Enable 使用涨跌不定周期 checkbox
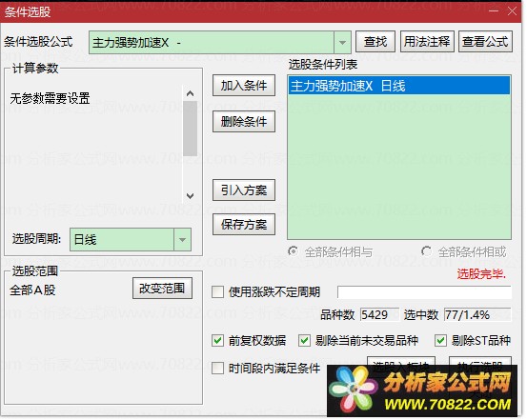This screenshot has height=420, width=527. click(x=218, y=291)
